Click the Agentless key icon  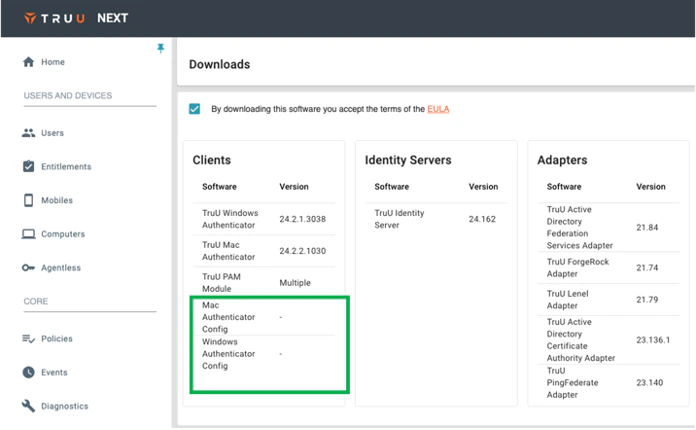[x=28, y=268]
